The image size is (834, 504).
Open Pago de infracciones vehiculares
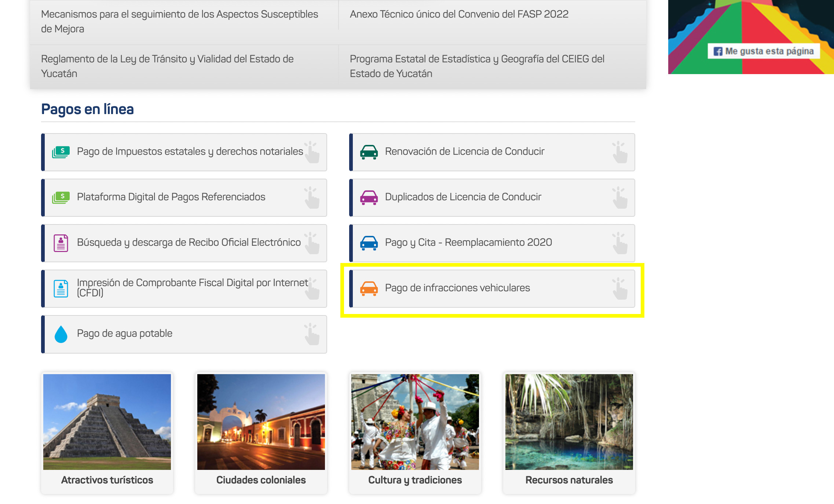[457, 288]
